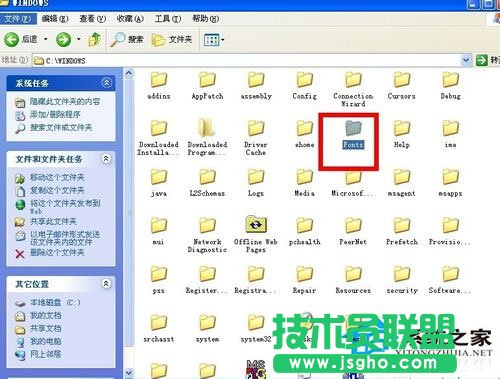Select the Media folder icon
This screenshot has height=379, width=500.
(x=305, y=177)
